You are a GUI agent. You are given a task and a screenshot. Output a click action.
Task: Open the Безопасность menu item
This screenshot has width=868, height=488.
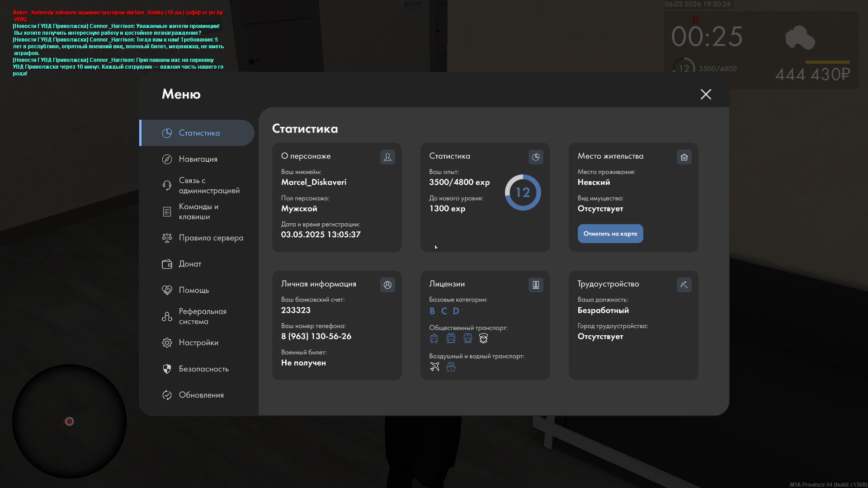point(203,369)
